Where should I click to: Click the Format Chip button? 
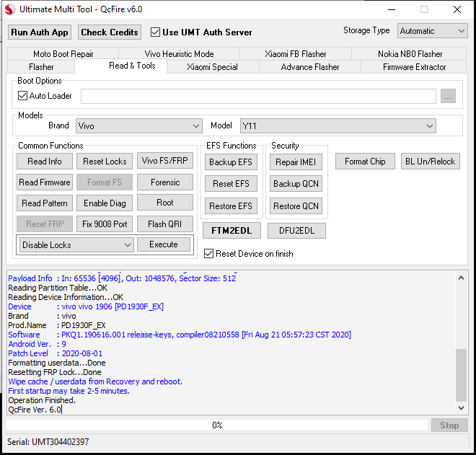pos(365,162)
